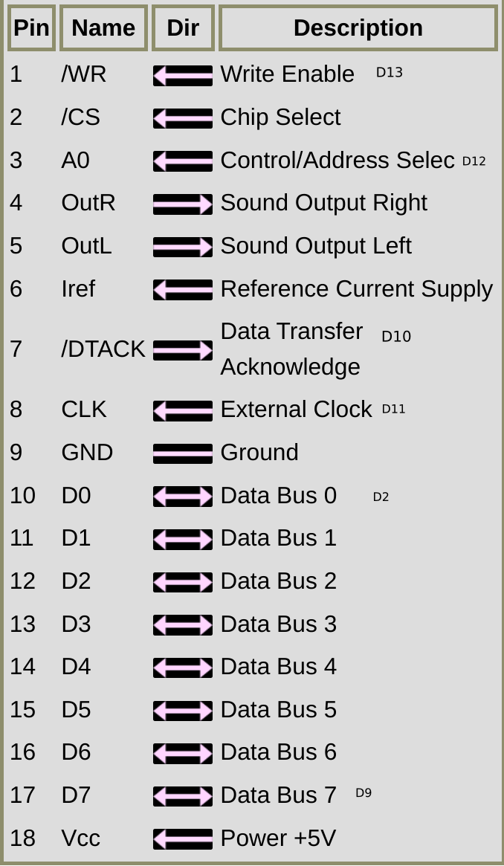Click the right arrow icon beside OutR
This screenshot has width=504, height=866.
click(x=183, y=204)
